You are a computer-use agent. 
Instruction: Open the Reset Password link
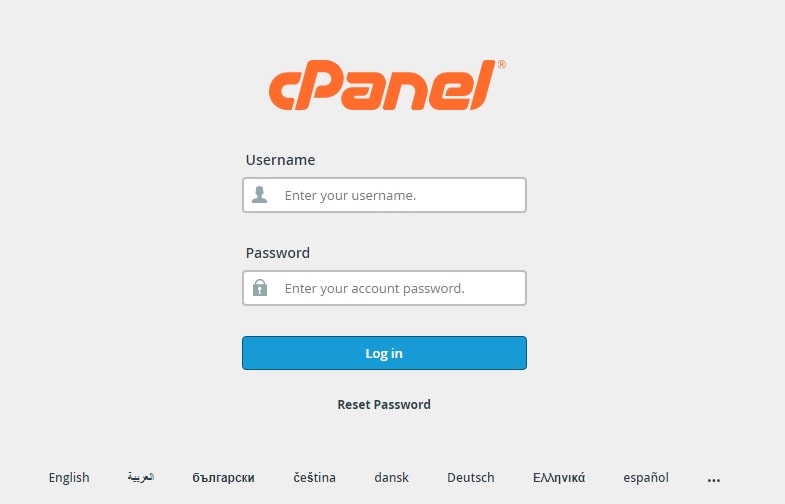[x=384, y=405]
